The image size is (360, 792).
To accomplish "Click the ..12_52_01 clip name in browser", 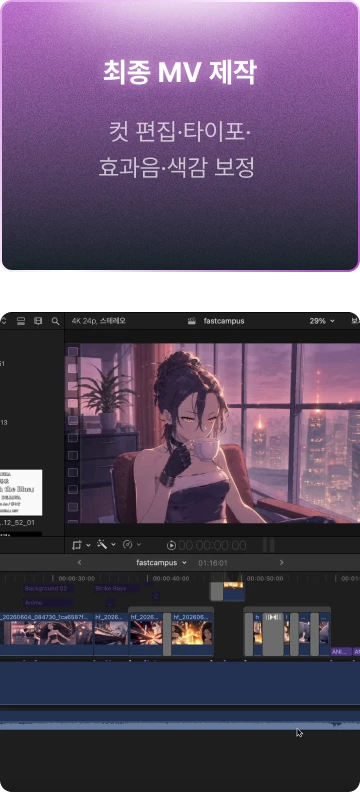I will 17,523.
